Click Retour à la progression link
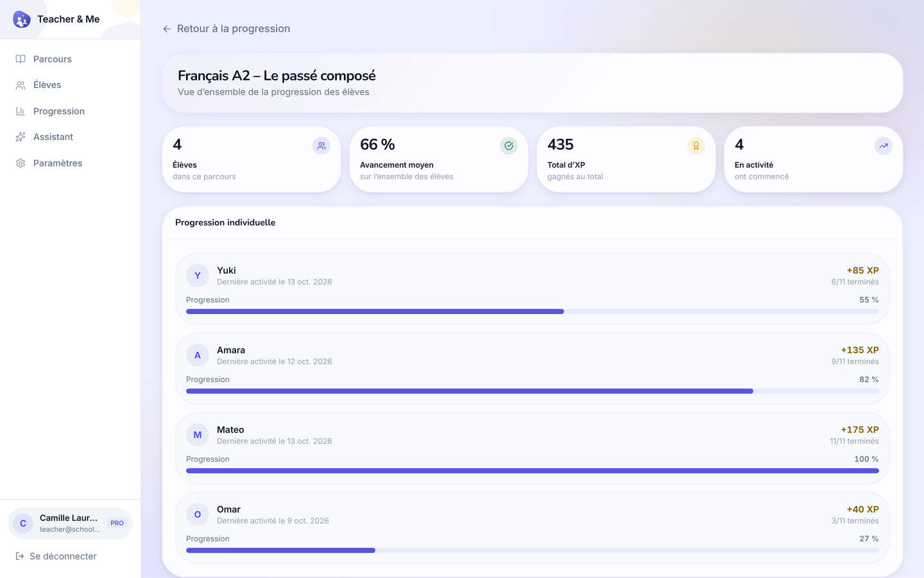Viewport: 924px width, 578px height. [x=227, y=29]
